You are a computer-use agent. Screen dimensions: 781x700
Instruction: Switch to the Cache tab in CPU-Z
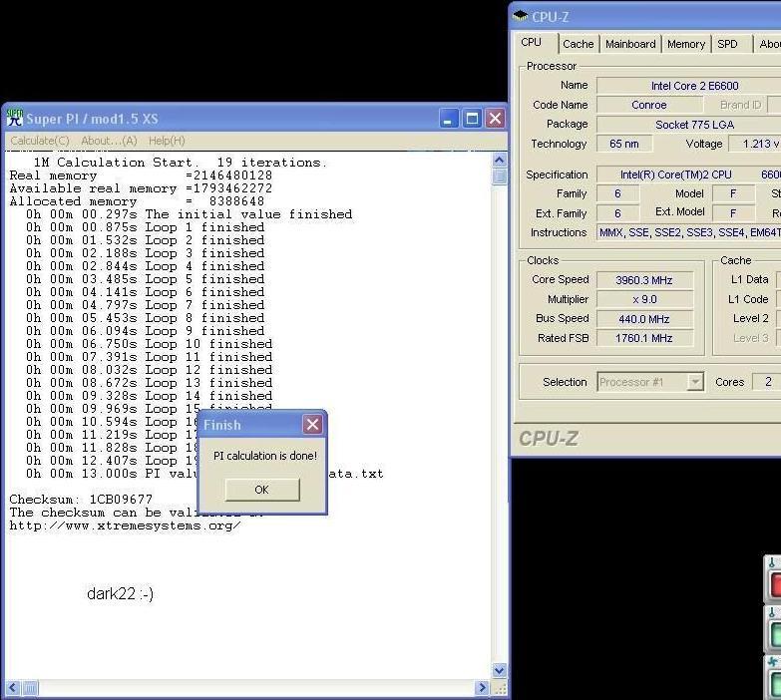pyautogui.click(x=579, y=44)
